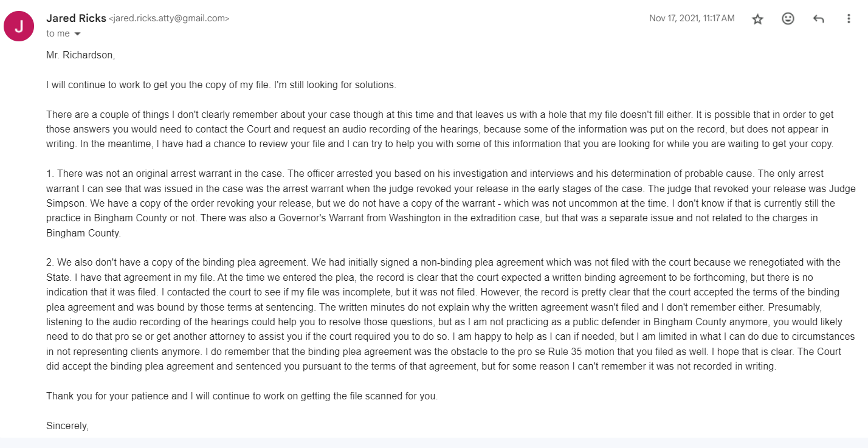The width and height of the screenshot is (868, 448).
Task: Click the closing word 'Sincerely,'
Action: click(67, 426)
